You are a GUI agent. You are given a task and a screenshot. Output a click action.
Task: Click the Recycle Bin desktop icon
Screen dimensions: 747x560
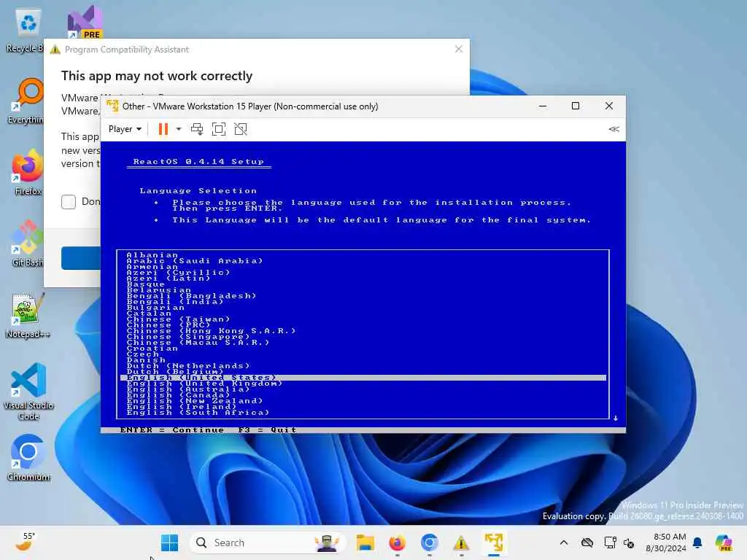point(27,30)
